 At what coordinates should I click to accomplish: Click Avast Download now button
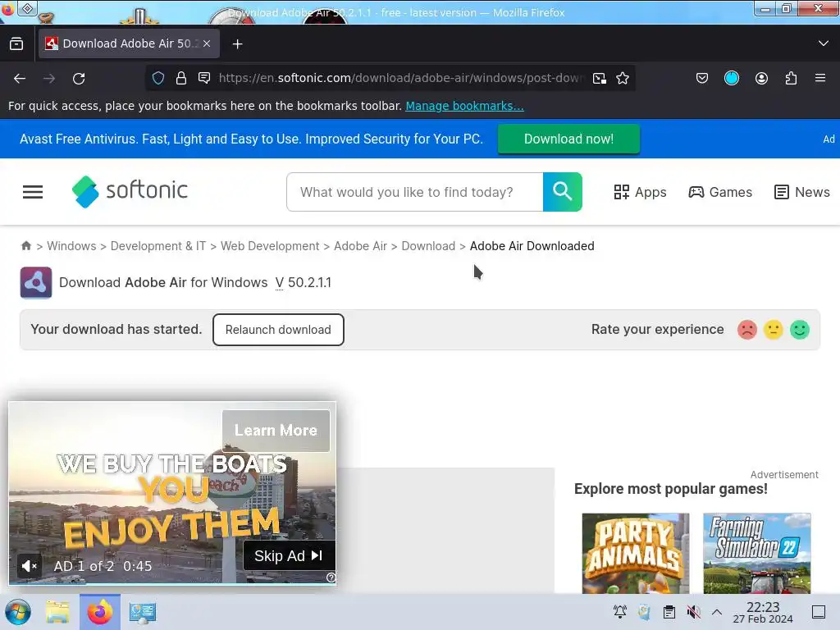tap(568, 139)
